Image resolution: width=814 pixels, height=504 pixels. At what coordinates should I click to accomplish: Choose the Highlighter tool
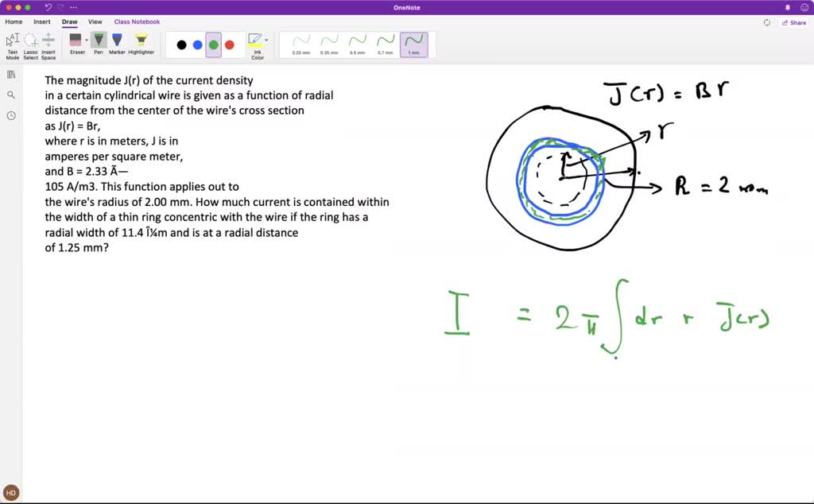pyautogui.click(x=141, y=44)
